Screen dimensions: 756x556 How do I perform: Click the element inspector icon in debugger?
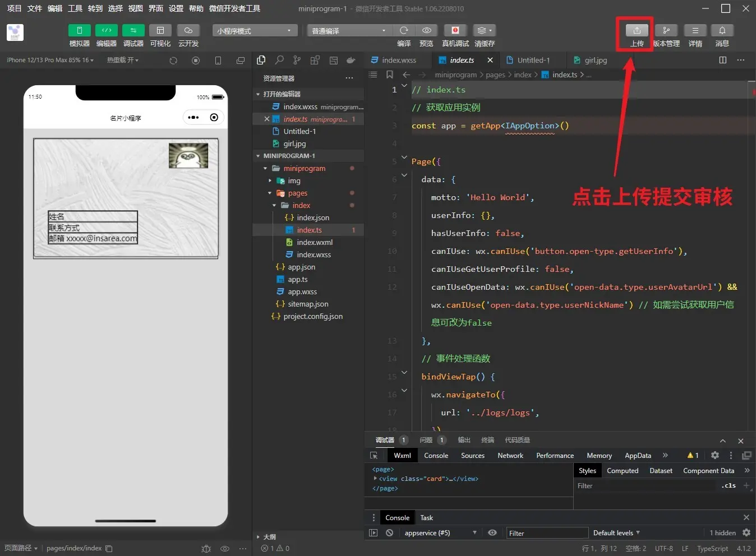(374, 456)
